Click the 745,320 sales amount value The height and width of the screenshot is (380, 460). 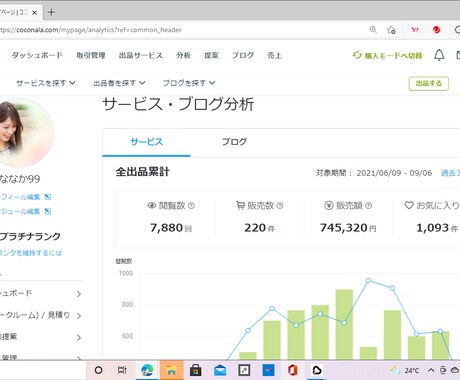coord(344,228)
